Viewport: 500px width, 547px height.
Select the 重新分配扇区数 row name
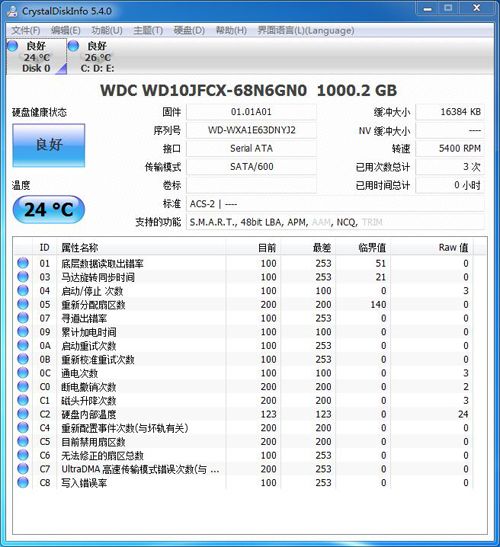coord(93,305)
